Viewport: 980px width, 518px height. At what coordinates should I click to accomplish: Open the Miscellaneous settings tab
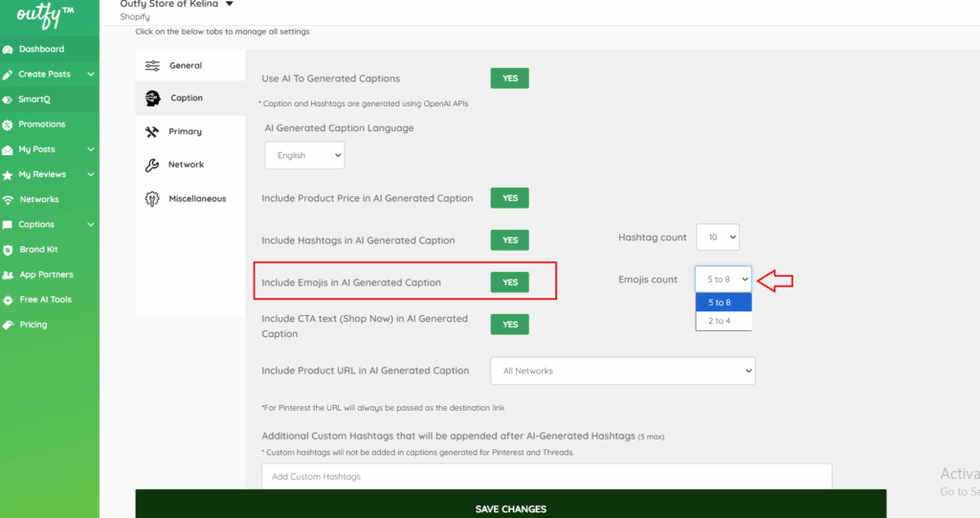[196, 199]
